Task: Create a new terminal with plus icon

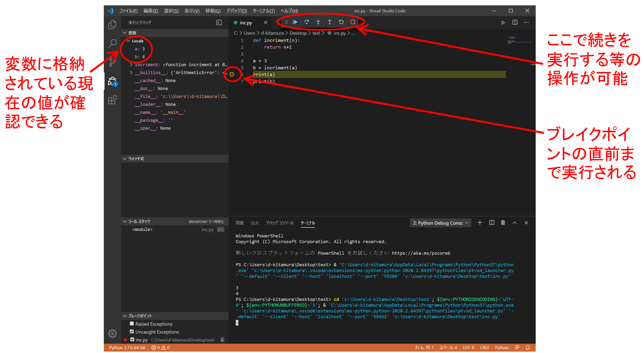Action: (x=480, y=223)
